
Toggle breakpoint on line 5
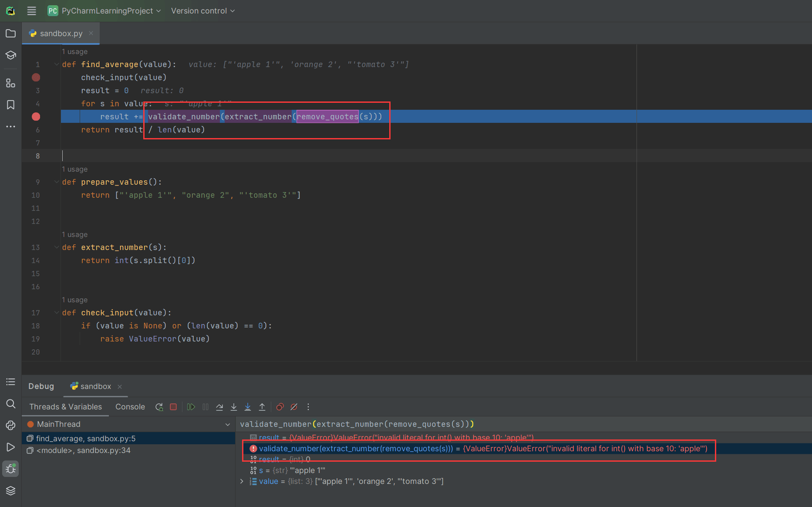(x=36, y=117)
